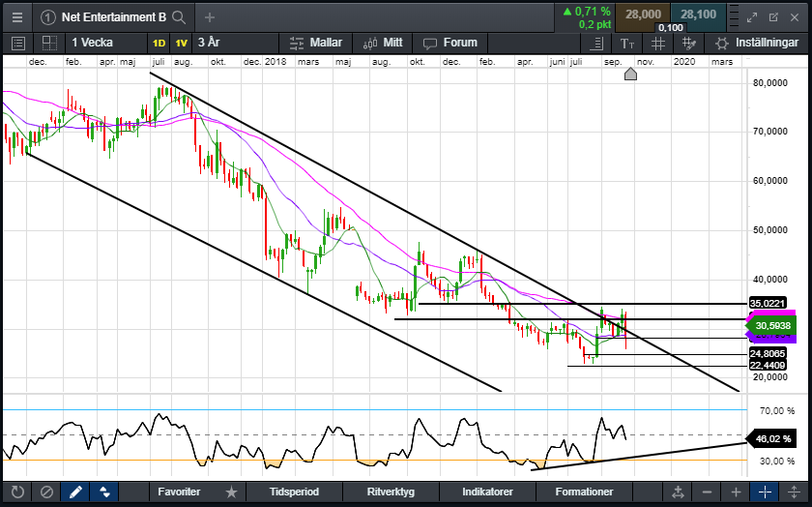Image resolution: width=812 pixels, height=507 pixels.
Task: Open the grid drawing settings icon
Action: (688, 44)
